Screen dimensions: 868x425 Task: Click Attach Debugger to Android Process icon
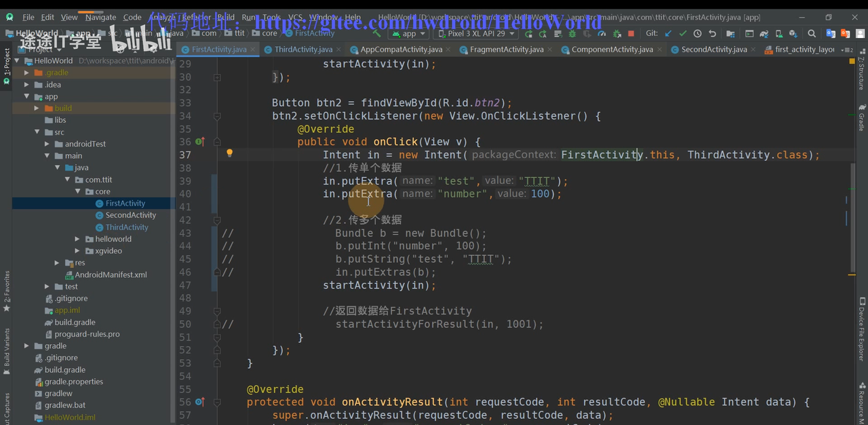[x=617, y=33]
